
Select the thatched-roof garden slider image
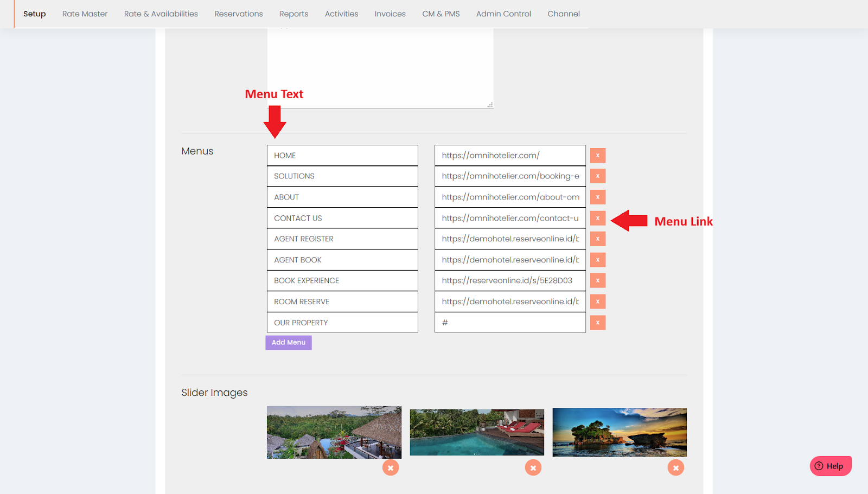pyautogui.click(x=334, y=432)
